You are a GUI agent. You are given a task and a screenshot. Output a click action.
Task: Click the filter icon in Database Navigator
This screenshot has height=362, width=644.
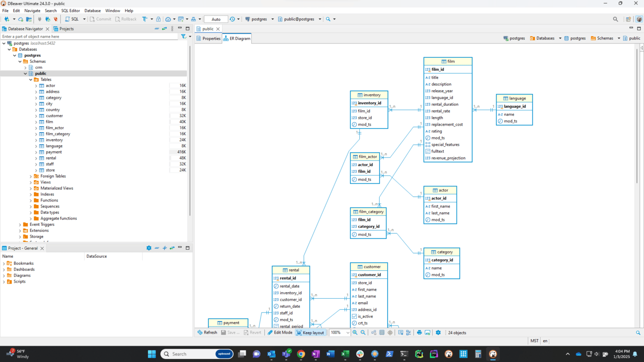(x=183, y=36)
